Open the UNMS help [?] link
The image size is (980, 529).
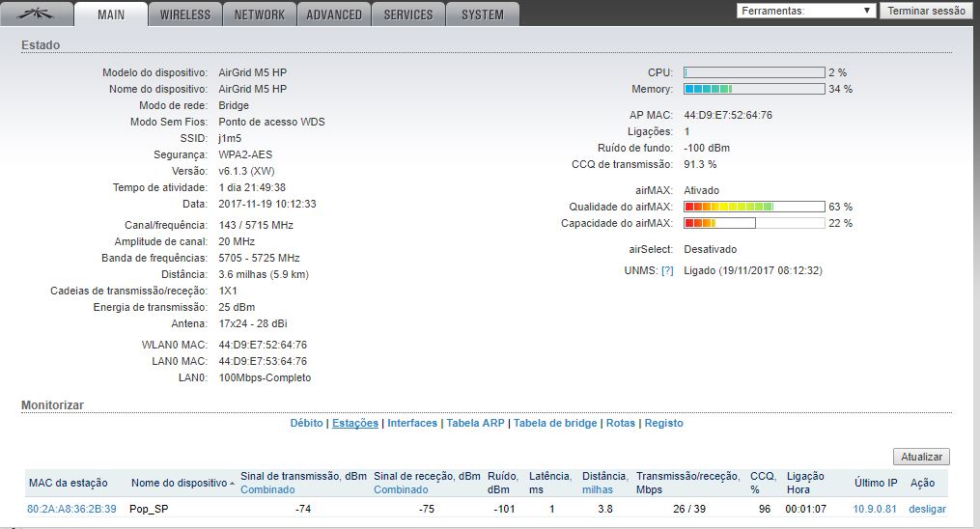[x=667, y=270]
